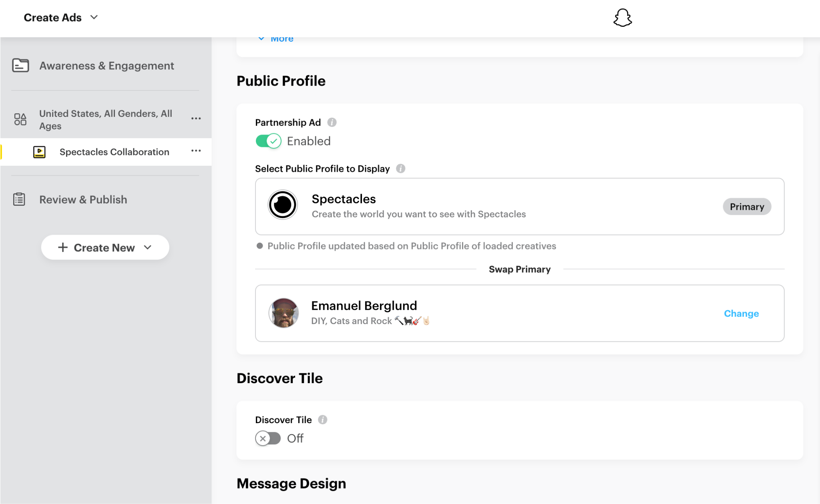Click 'Create the world you want to see' tagline
The image size is (820, 504).
click(419, 214)
